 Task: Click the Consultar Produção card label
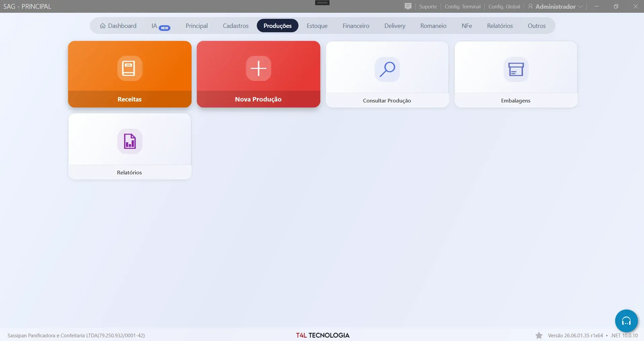click(387, 101)
